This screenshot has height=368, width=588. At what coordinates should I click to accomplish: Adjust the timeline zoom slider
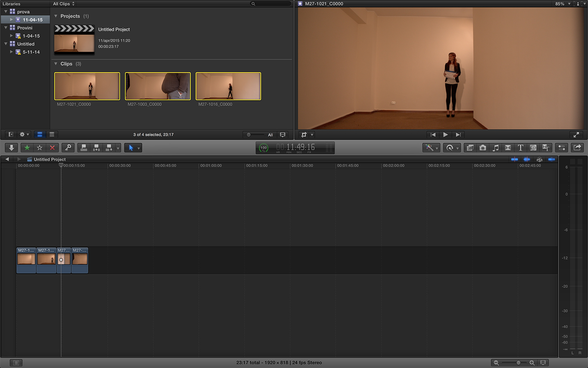pyautogui.click(x=518, y=363)
